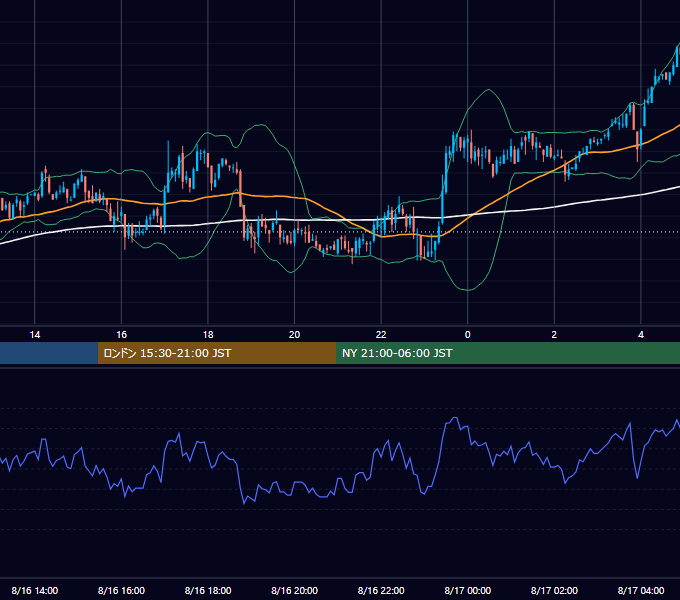Click the 8/17 04:00 date label
The width and height of the screenshot is (680, 600).
tap(641, 590)
